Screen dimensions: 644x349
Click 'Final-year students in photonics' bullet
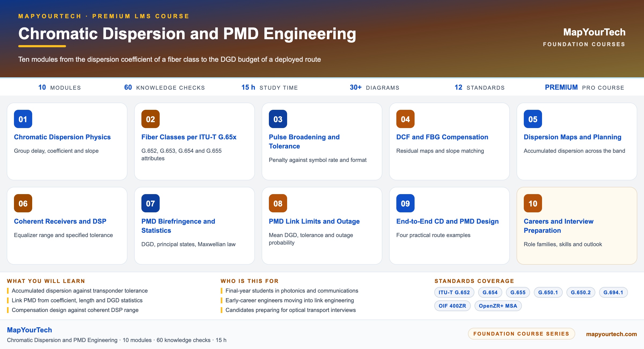292,291
